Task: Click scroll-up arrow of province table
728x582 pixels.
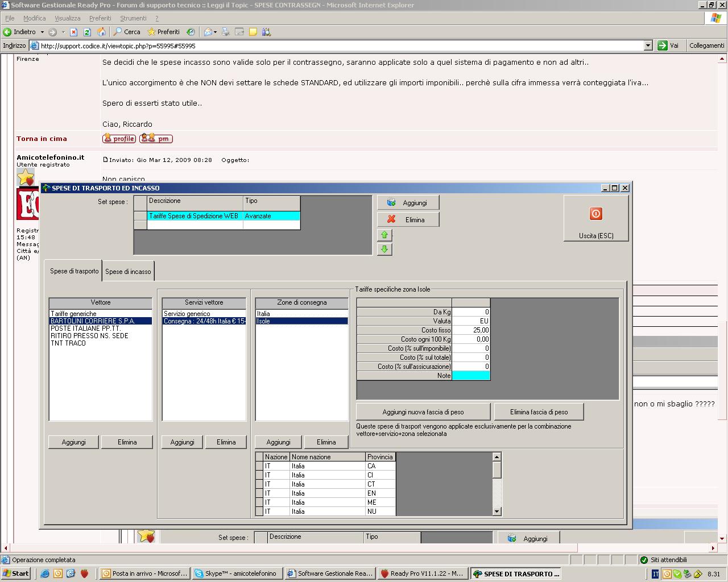Action: pos(497,457)
